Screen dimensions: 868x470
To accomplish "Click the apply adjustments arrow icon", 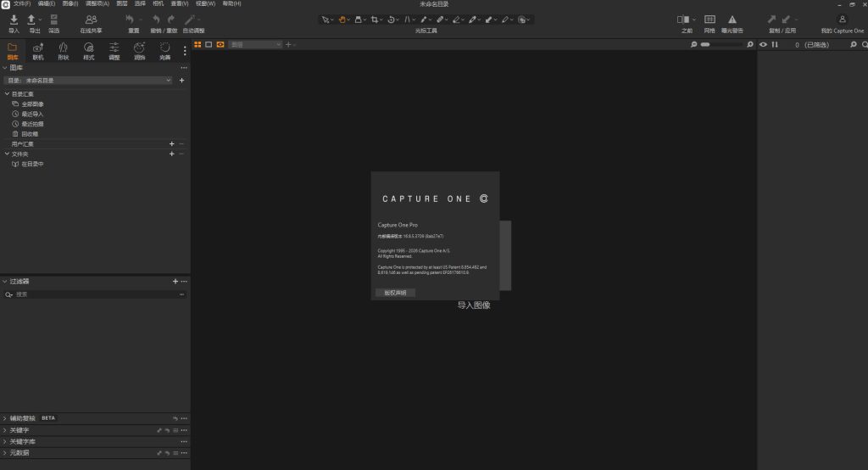I will (x=786, y=20).
